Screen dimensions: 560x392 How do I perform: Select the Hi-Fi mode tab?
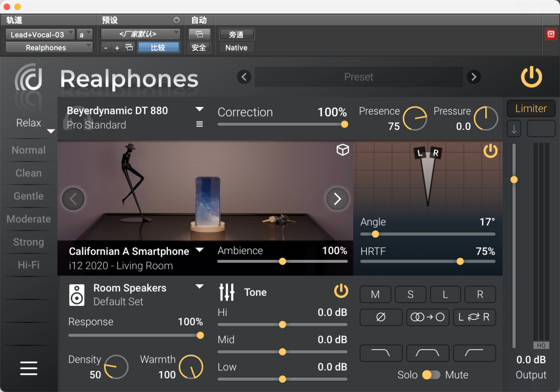[x=29, y=265]
